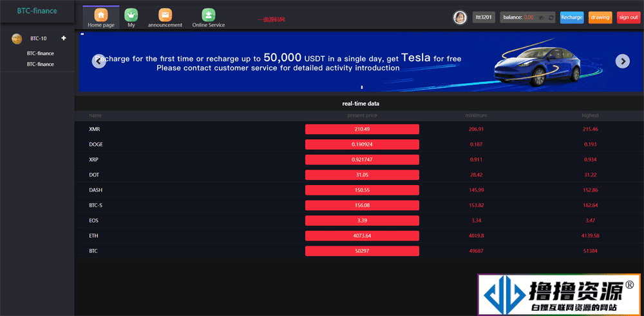Viewport: 644px width, 316px height.
Task: Click ETH minimum value 4019.8
Action: coord(476,236)
